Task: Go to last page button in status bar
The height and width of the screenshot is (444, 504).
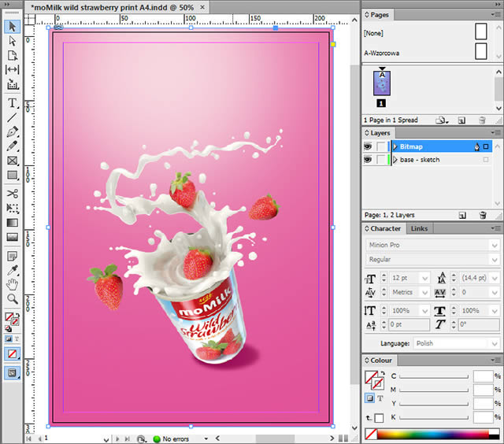Action: point(128,438)
